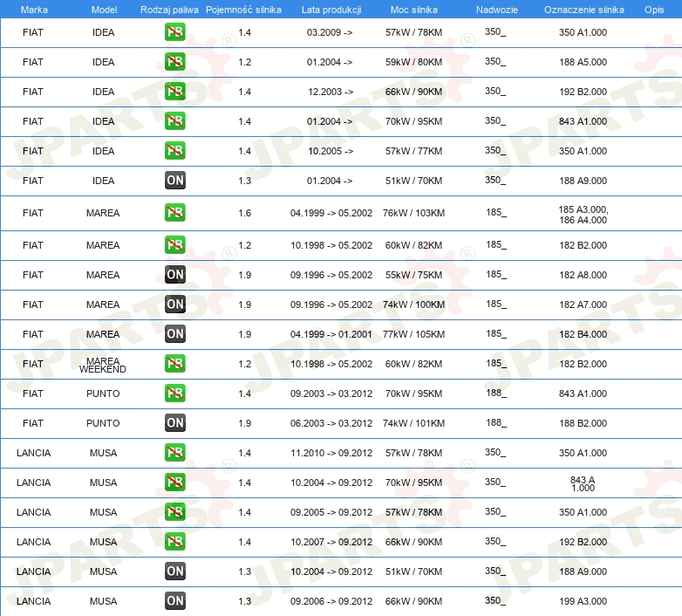Click the Rodzaj paliwa column header
Screen dimensions: 682x616
(x=169, y=10)
